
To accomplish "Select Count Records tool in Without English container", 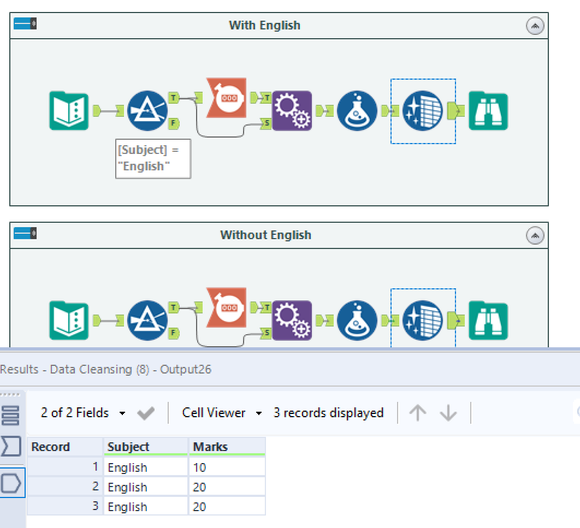I will (227, 308).
